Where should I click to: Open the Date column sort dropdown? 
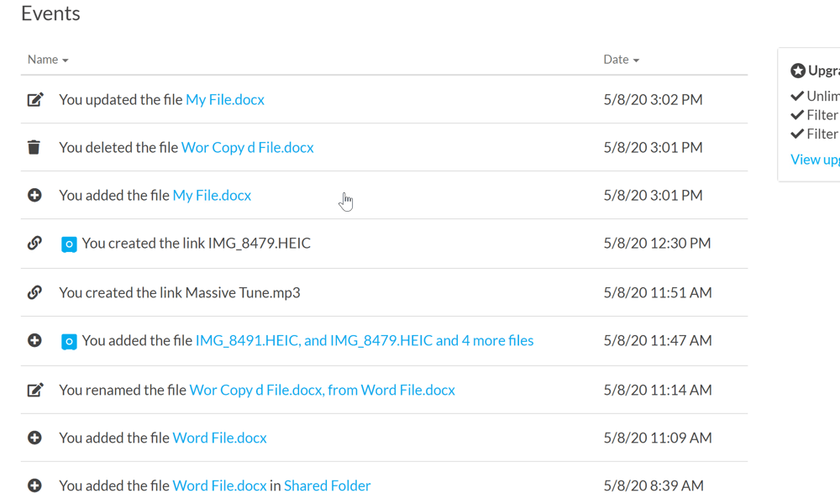[x=622, y=60]
